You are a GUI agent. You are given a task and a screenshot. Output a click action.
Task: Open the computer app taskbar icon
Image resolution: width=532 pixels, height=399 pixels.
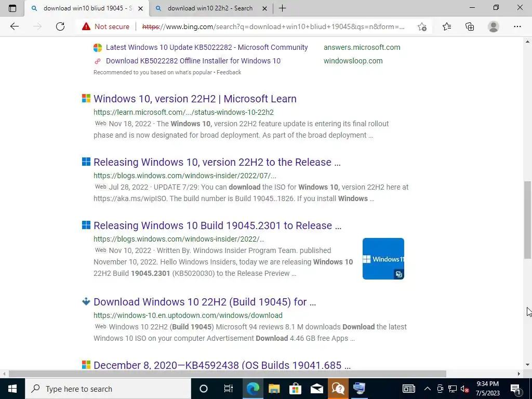[360, 389]
